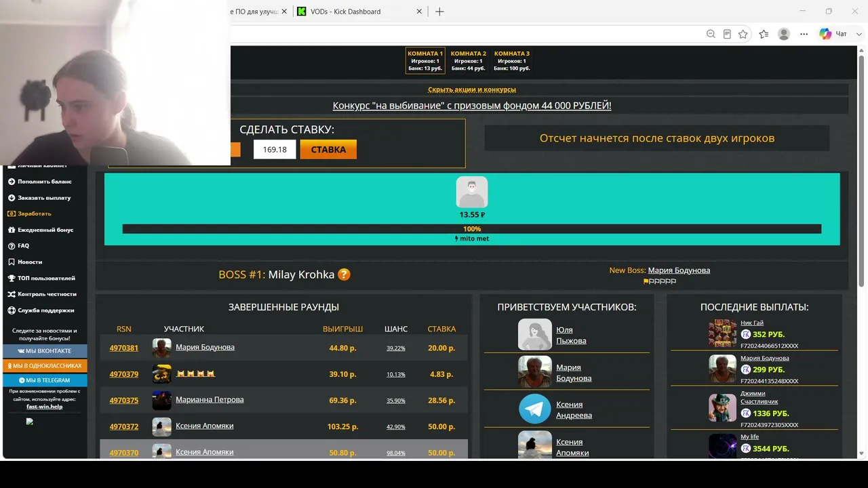Click the 10.13% chance link
This screenshot has width=868, height=488.
[x=396, y=374]
